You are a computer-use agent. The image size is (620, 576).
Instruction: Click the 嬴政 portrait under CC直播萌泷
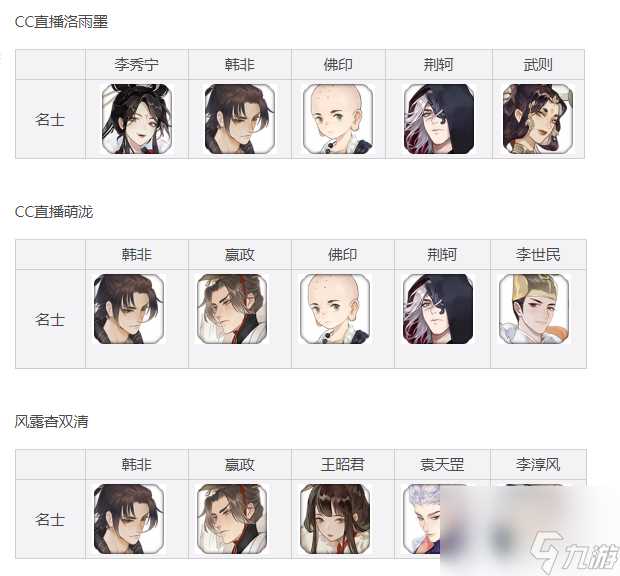tap(232, 309)
